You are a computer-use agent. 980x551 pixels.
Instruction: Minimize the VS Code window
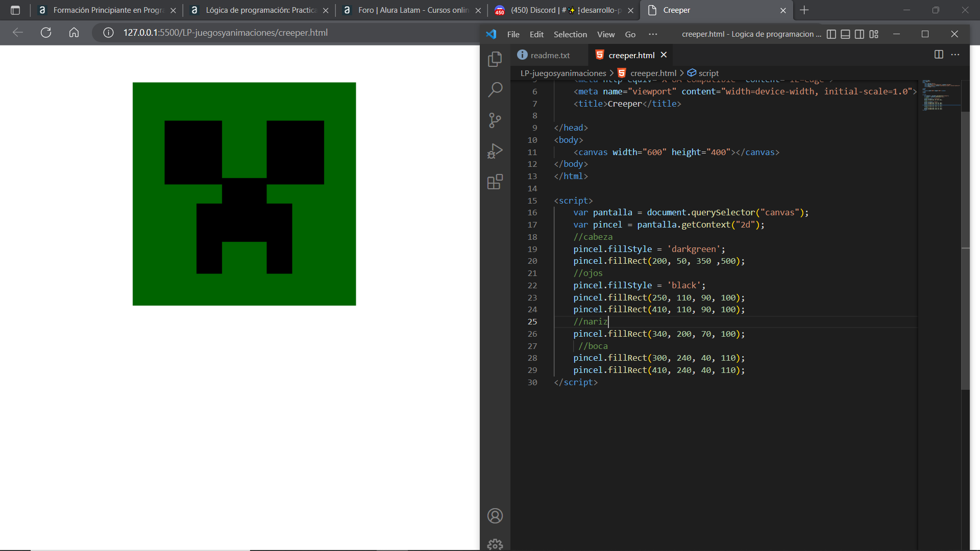[x=896, y=34]
